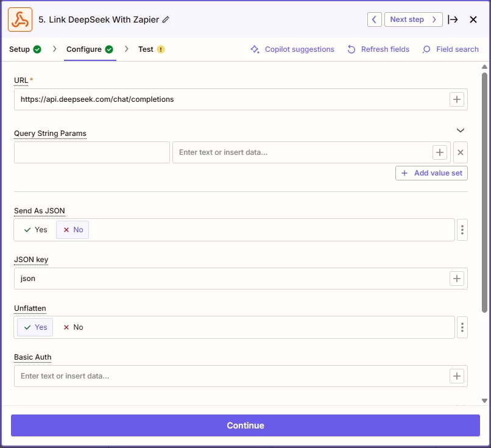
Task: Click step title Link DeepSeek With Zapier
Action: point(104,20)
